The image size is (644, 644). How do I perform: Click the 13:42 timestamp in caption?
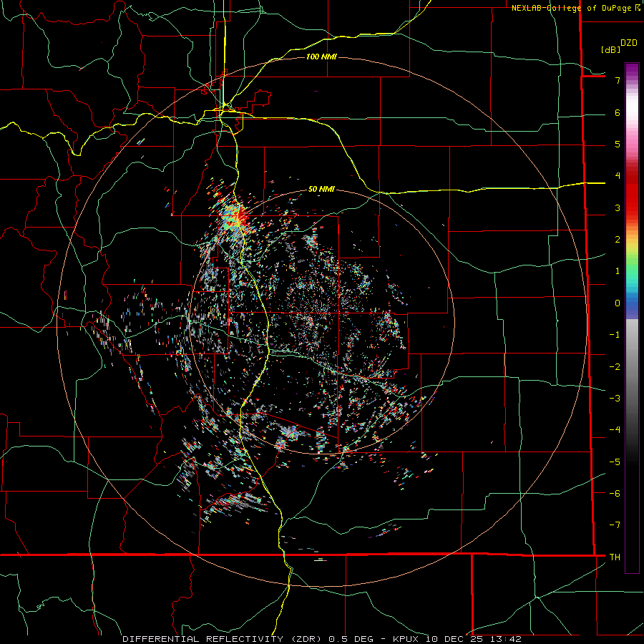[507, 639]
